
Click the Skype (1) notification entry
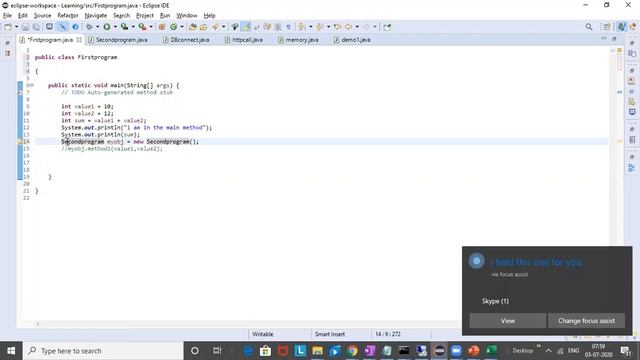click(495, 301)
